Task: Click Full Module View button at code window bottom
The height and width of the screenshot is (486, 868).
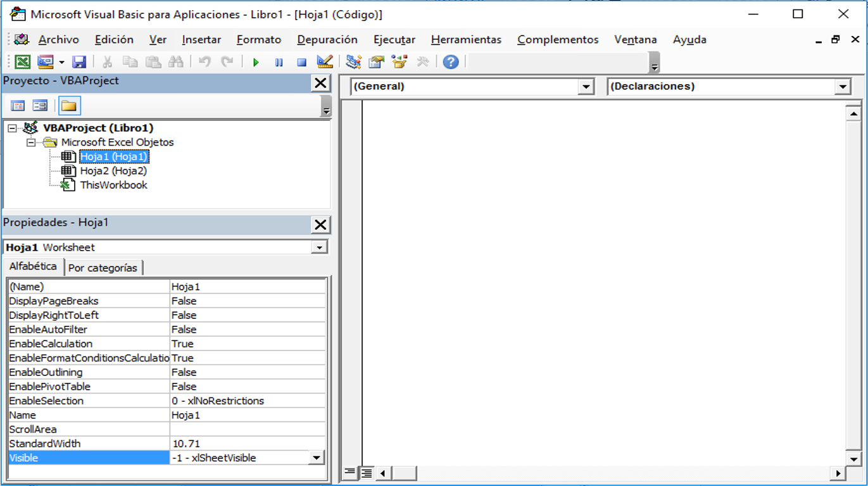Action: coord(365,472)
